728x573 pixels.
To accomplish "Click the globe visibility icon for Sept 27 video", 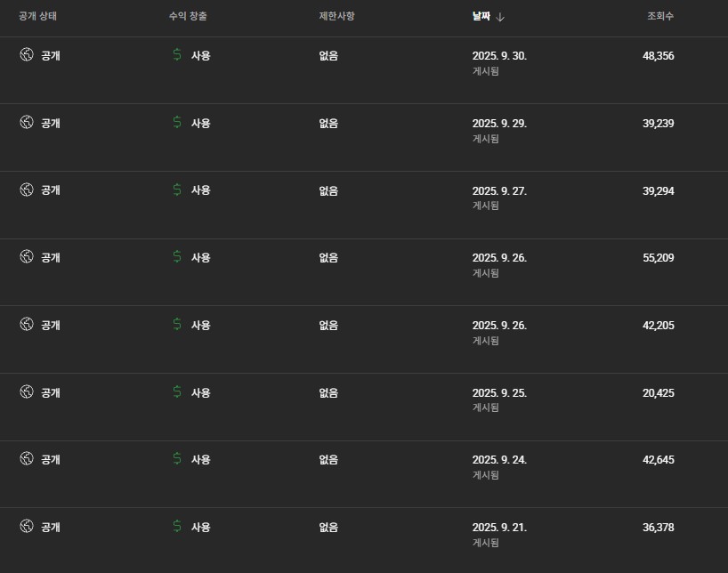I will 27,190.
